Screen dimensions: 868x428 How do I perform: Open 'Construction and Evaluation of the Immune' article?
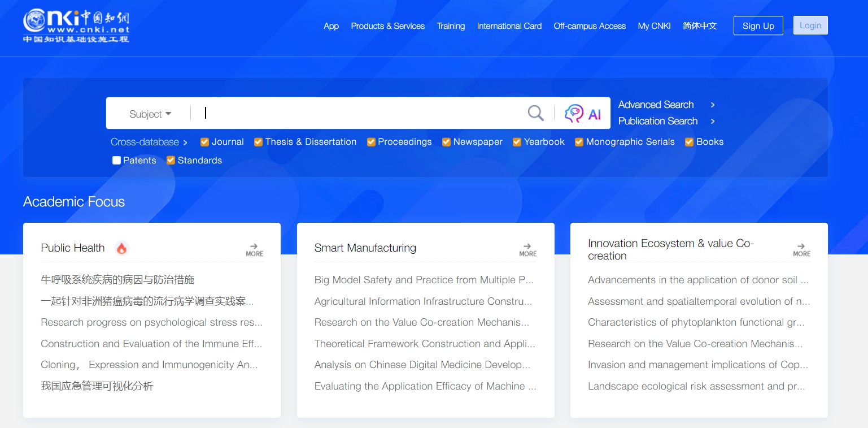tap(151, 344)
